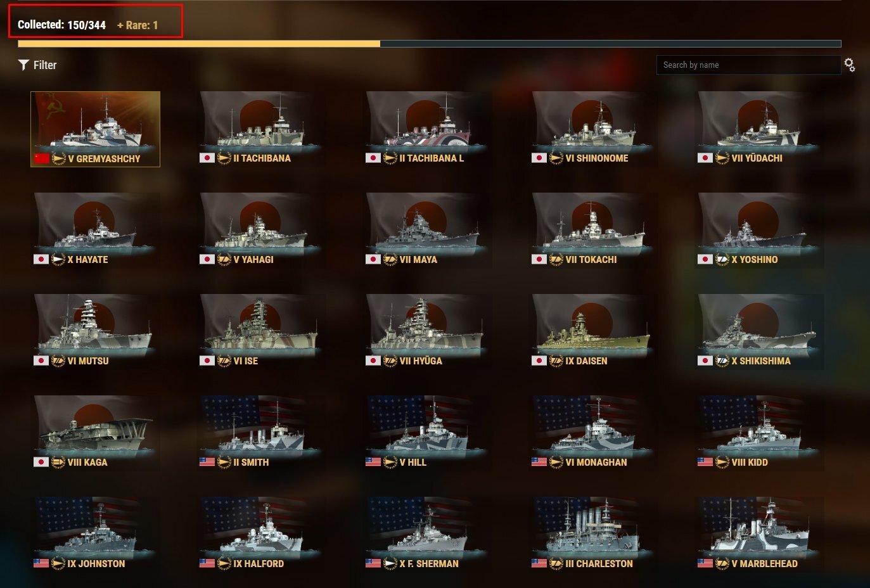This screenshot has width=870, height=588.
Task: Click the battleship class icon next to X Shikishima
Action: (722, 361)
